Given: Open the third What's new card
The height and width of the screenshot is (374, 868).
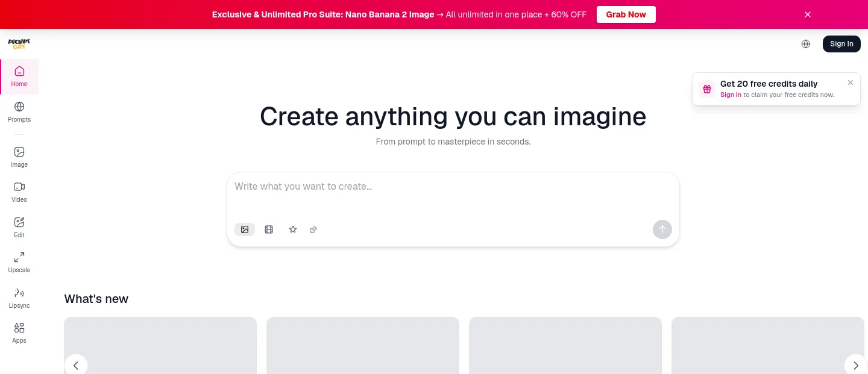Looking at the screenshot, I should click(x=565, y=346).
